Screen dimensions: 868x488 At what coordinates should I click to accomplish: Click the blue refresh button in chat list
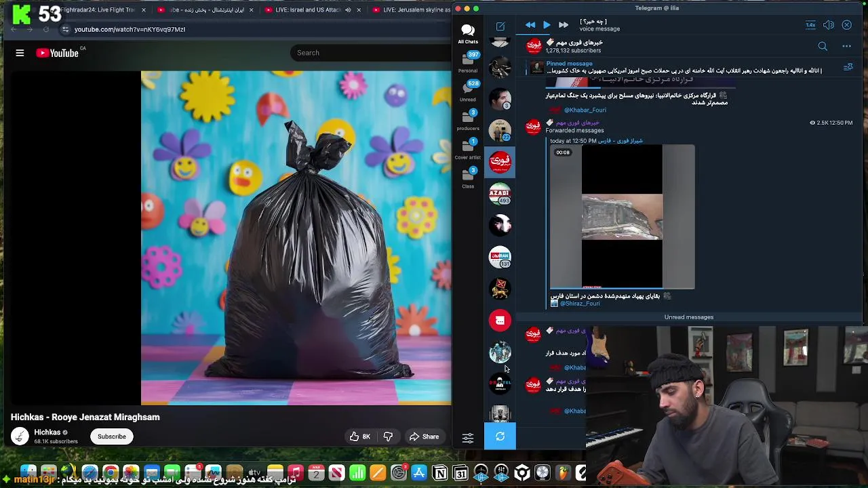point(500,436)
